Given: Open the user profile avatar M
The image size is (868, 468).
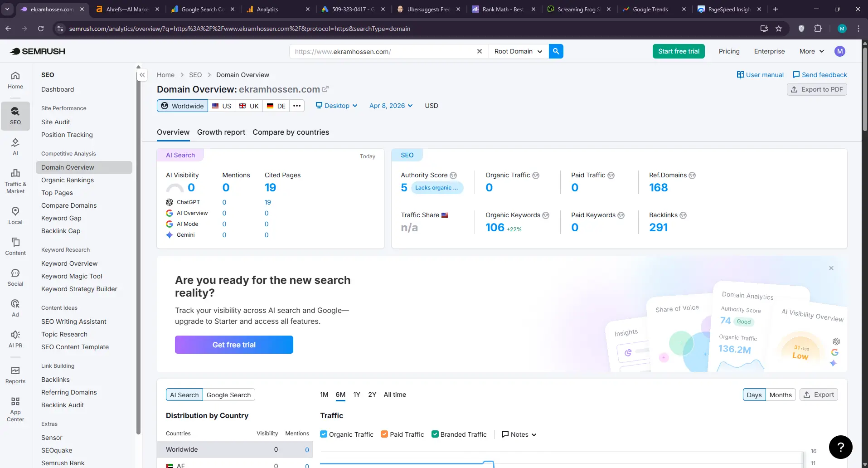Looking at the screenshot, I should click(x=840, y=51).
